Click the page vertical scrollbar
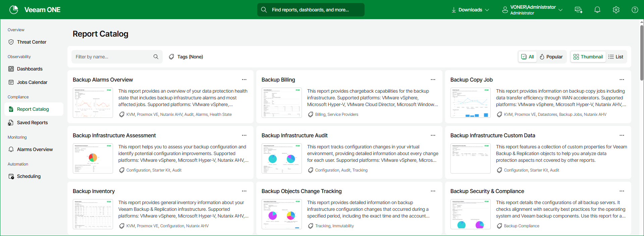 [x=642, y=54]
